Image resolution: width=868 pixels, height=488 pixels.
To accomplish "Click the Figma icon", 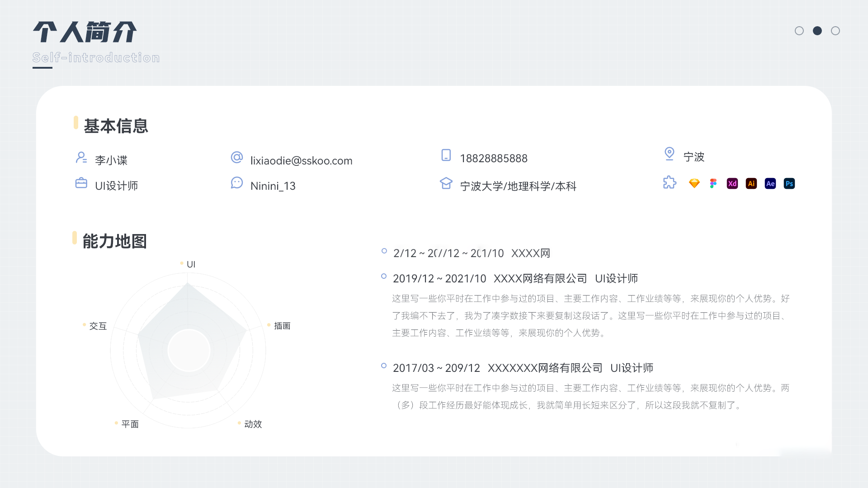I will point(713,183).
